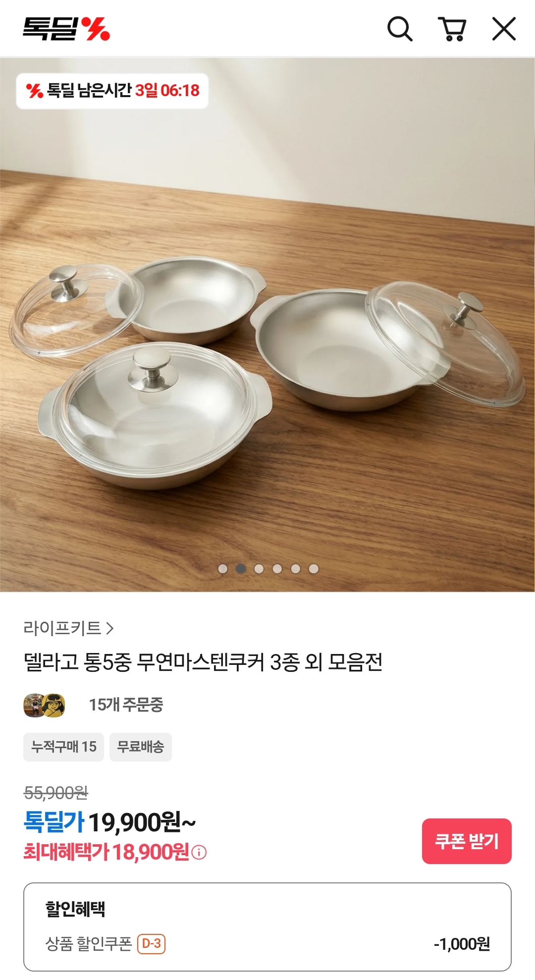Tap the 누적구매 15 tag

(x=63, y=747)
